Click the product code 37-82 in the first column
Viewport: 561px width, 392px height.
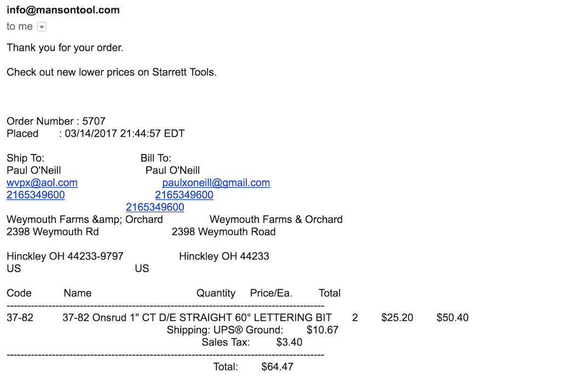[x=20, y=318]
